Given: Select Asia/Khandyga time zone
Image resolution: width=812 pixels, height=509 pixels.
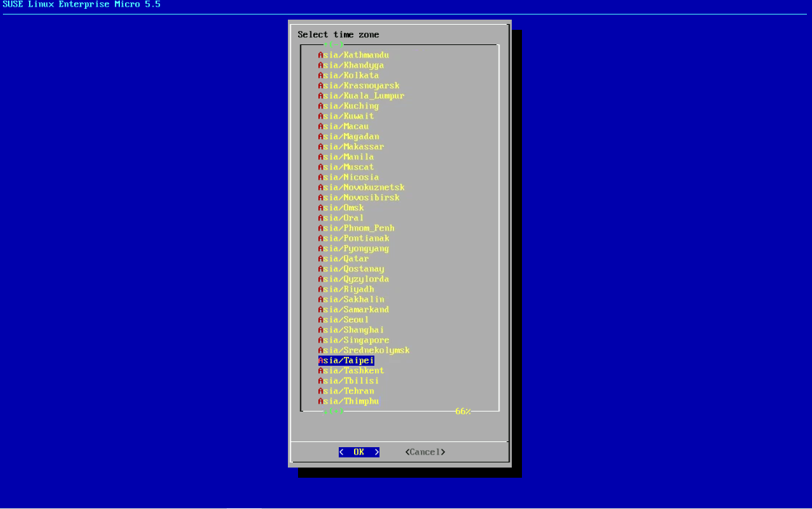Looking at the screenshot, I should pos(350,65).
